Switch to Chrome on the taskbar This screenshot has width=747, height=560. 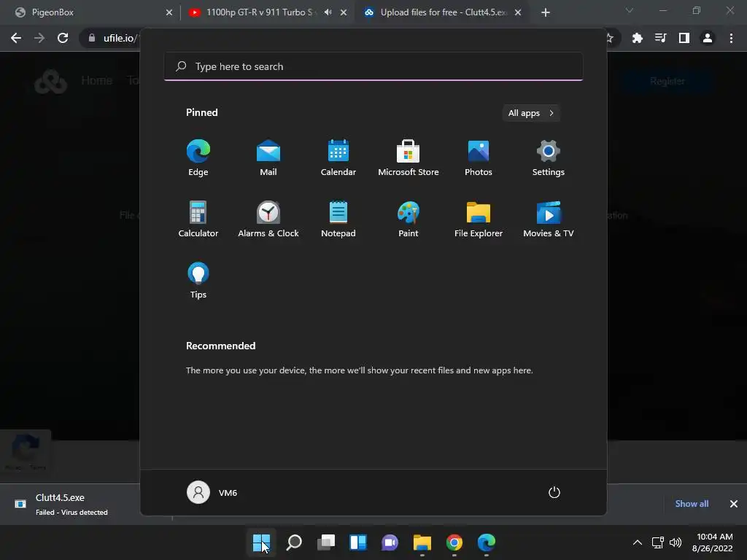pos(454,542)
